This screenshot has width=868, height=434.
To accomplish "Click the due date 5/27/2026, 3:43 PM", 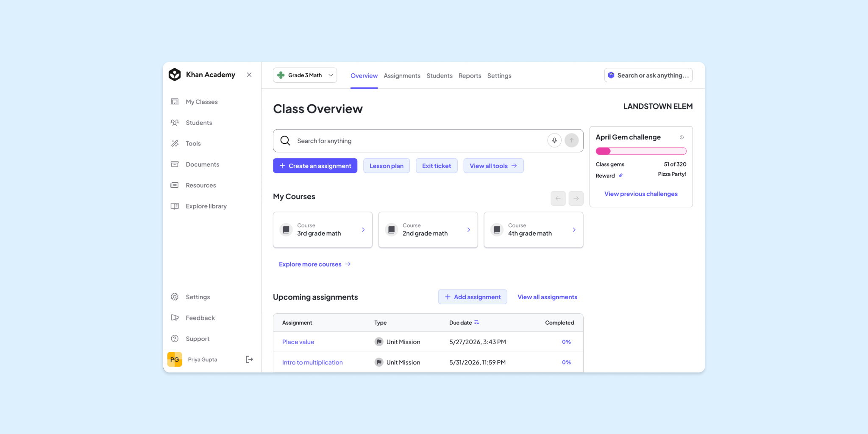I will (x=478, y=342).
